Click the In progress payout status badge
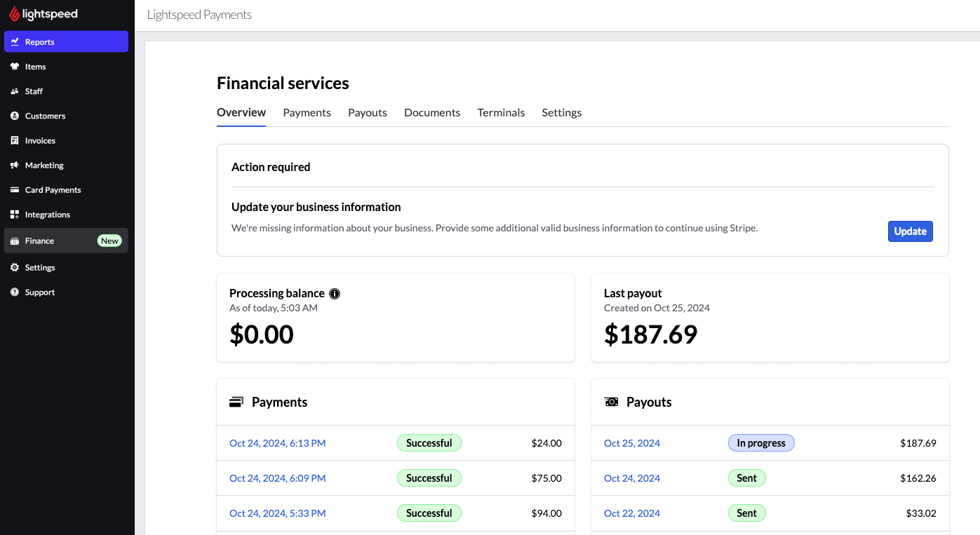 tap(761, 442)
